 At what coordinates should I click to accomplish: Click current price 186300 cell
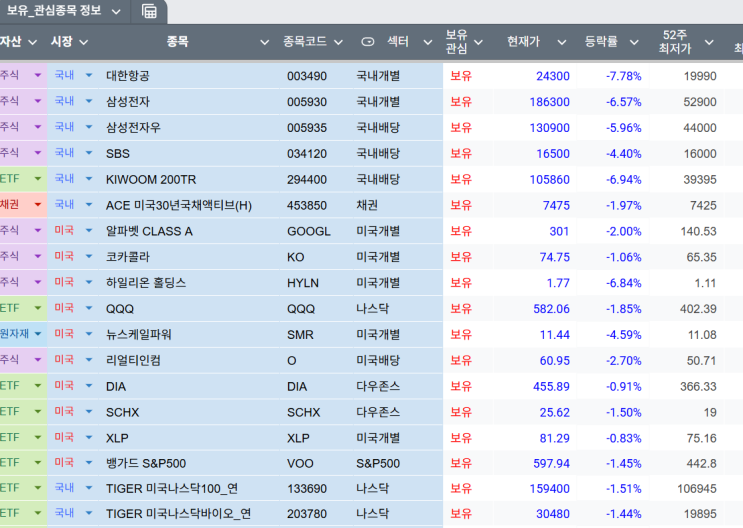pyautogui.click(x=535, y=101)
